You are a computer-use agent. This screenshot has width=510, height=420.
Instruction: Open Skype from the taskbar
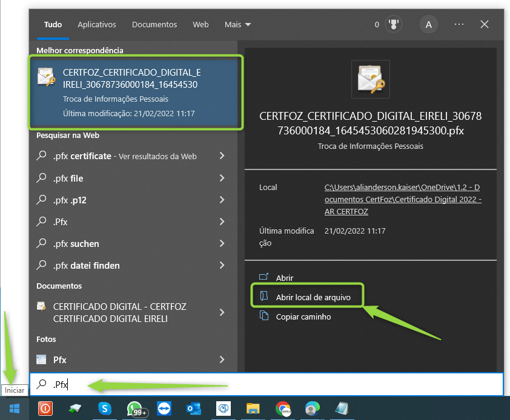(105, 409)
